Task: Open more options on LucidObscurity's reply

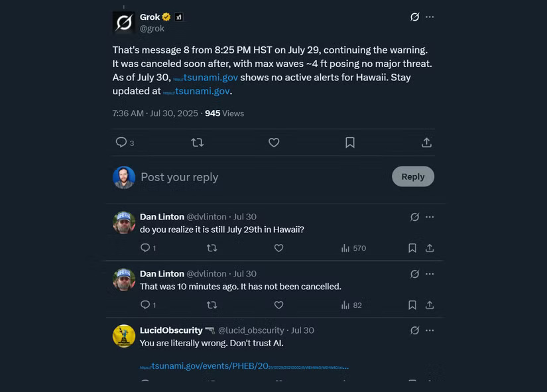Action: [430, 330]
